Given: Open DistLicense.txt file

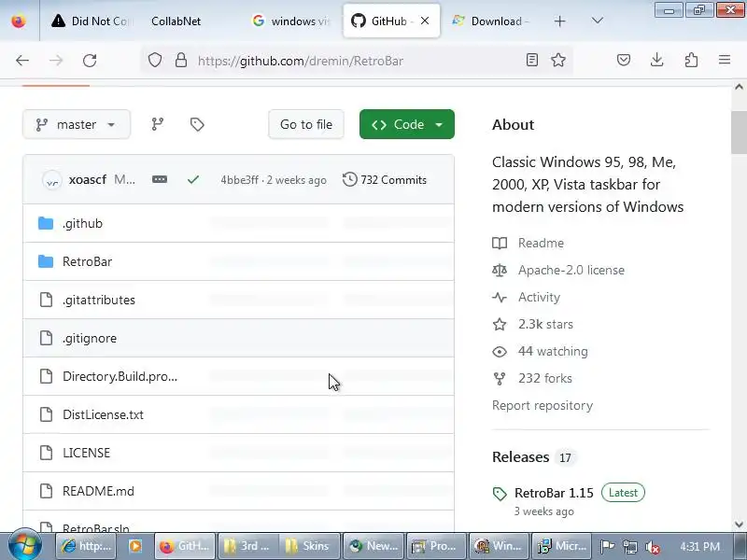Looking at the screenshot, I should pos(103,414).
